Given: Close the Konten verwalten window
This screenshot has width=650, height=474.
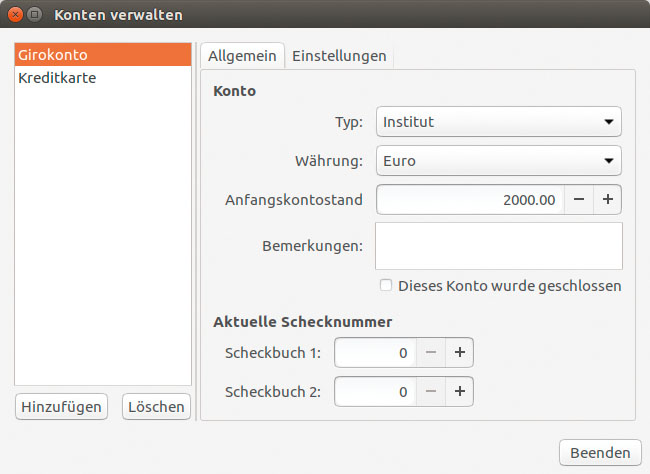Looking at the screenshot, I should point(15,15).
